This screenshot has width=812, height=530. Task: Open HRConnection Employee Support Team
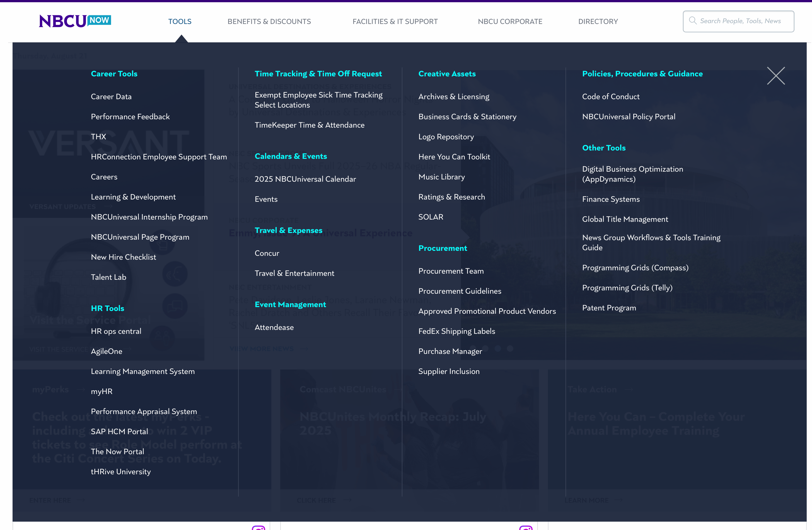click(x=159, y=157)
